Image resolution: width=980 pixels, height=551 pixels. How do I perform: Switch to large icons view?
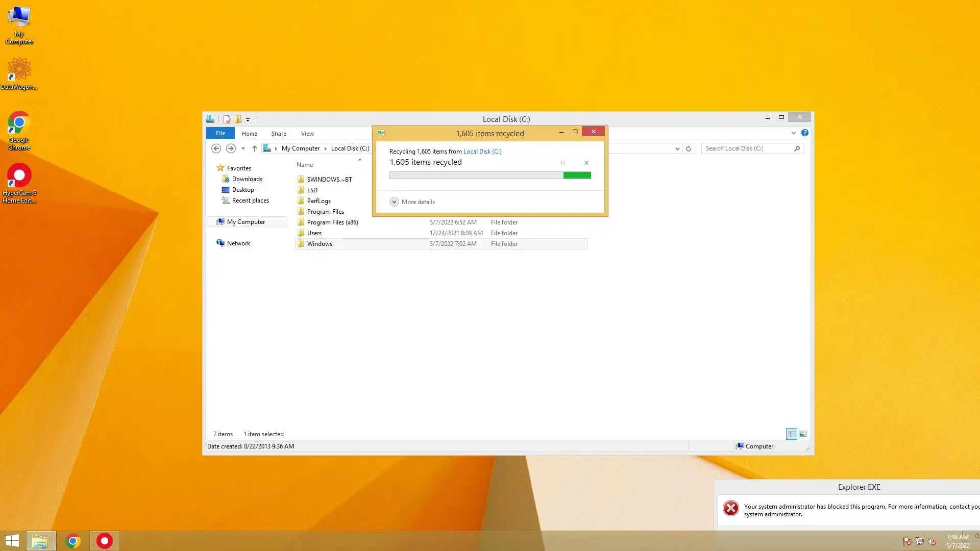[x=803, y=434]
